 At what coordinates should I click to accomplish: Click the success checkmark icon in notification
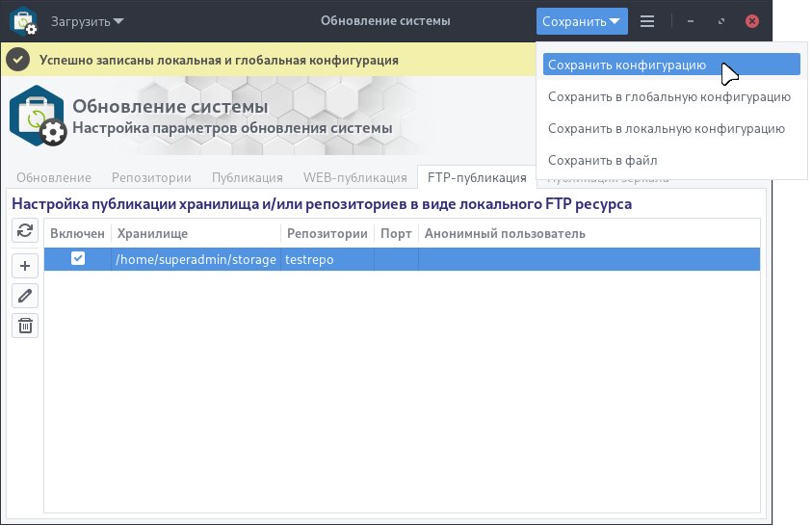tap(17, 60)
